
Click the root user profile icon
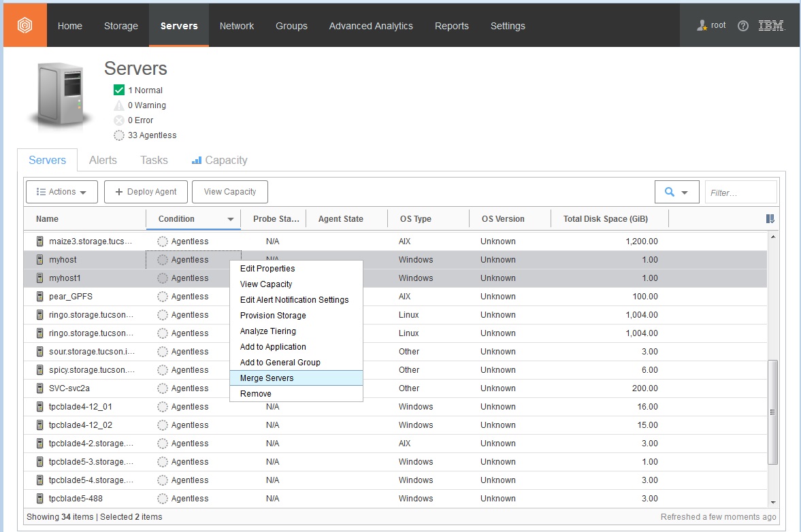(x=702, y=25)
